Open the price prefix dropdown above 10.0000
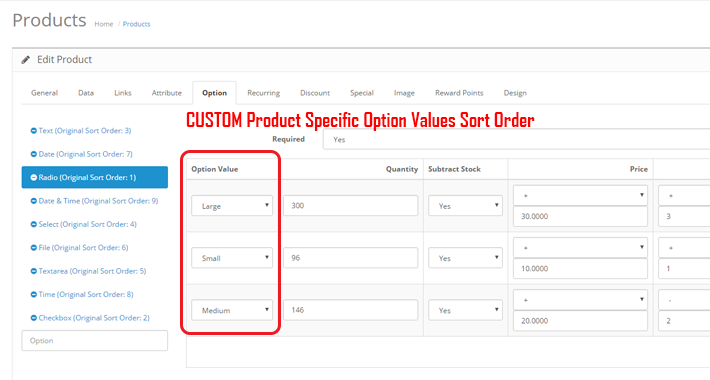Screen dimensions: 710x380 pos(580,247)
